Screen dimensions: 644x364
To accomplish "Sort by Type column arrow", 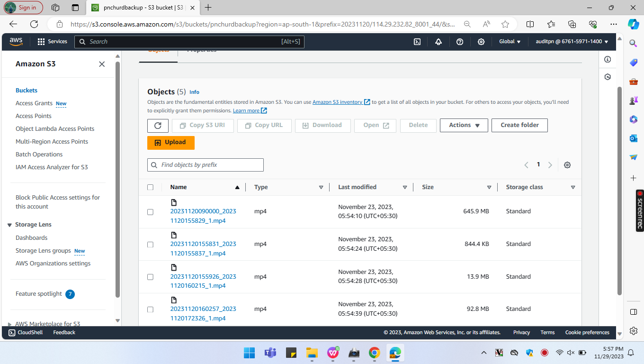I will coord(321,187).
